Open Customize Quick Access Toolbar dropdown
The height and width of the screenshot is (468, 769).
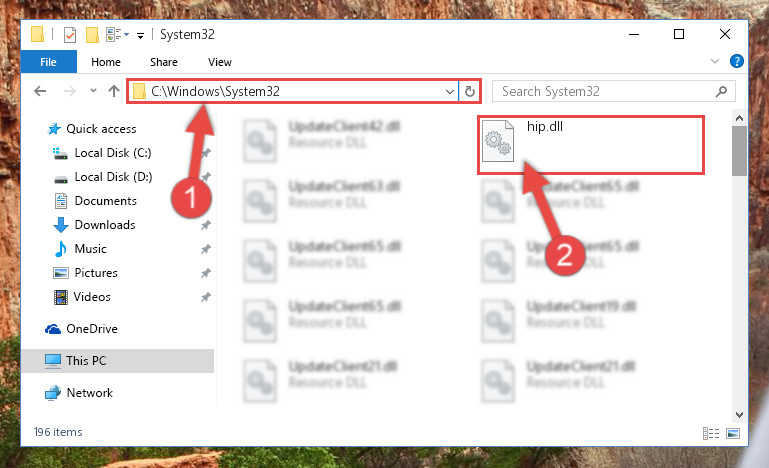tap(140, 35)
